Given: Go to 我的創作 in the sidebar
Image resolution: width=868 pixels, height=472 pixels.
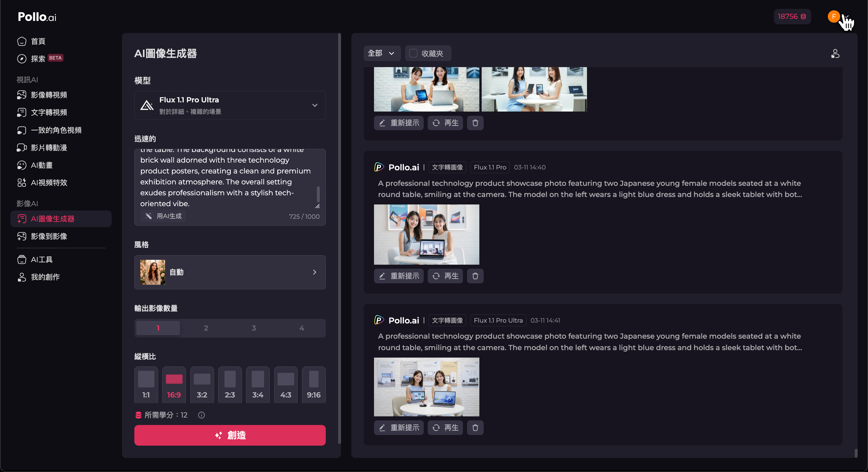Looking at the screenshot, I should 45,277.
